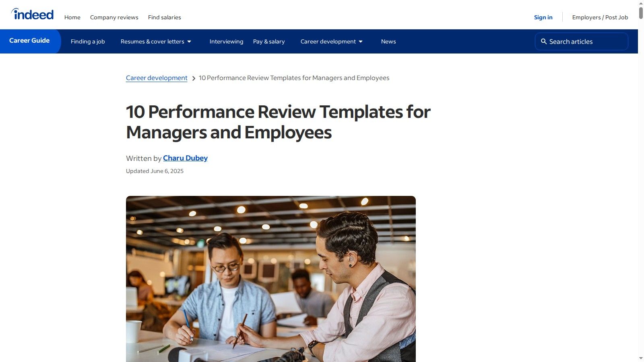Focus the Search articles field
This screenshot has width=644, height=362.
pyautogui.click(x=586, y=41)
